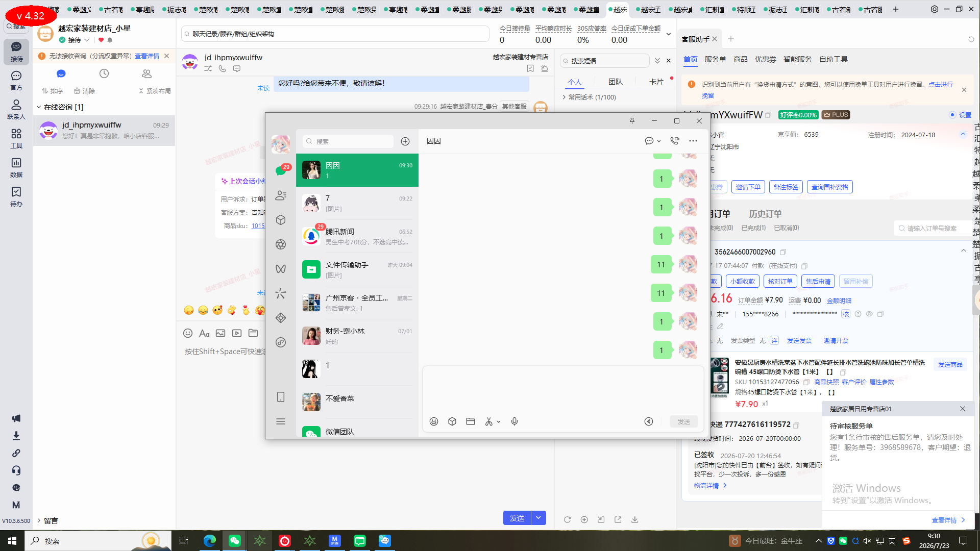Click WeChat send-file folder icon
Image resolution: width=980 pixels, height=551 pixels.
[471, 421]
